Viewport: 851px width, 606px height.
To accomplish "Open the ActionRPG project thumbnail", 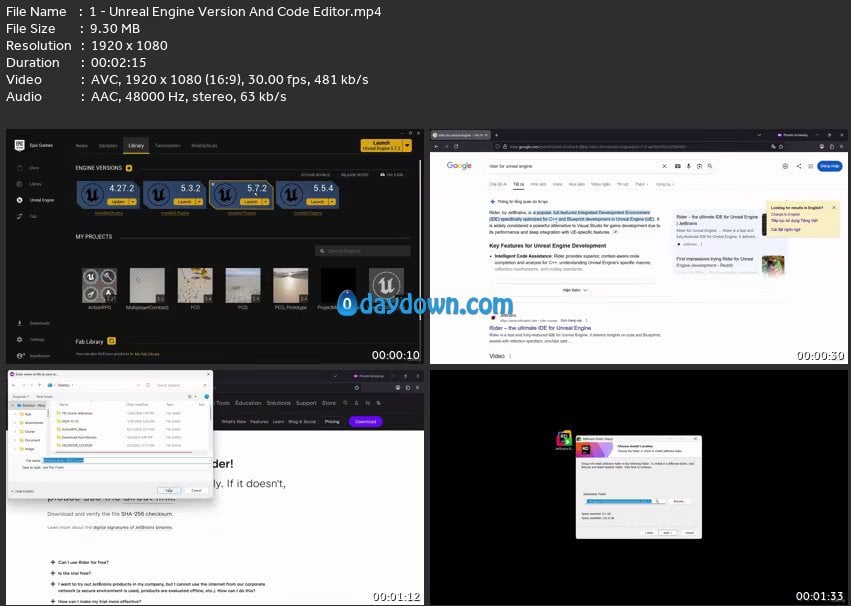I will click(99, 285).
